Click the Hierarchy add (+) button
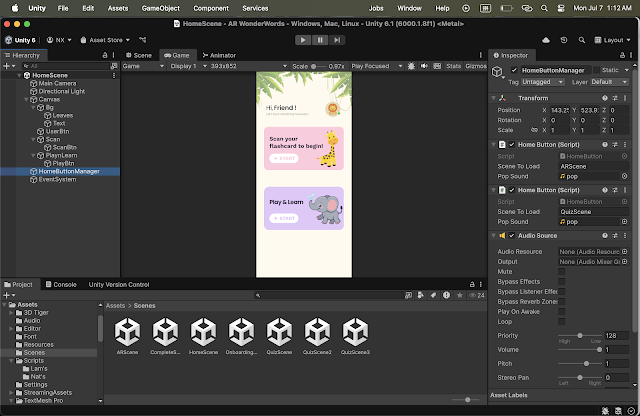Screen dimensions: 640x416 pyautogui.click(x=7, y=66)
